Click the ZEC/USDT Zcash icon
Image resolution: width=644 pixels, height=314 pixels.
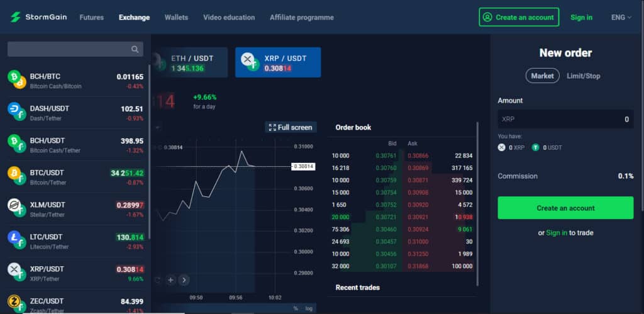click(16, 304)
